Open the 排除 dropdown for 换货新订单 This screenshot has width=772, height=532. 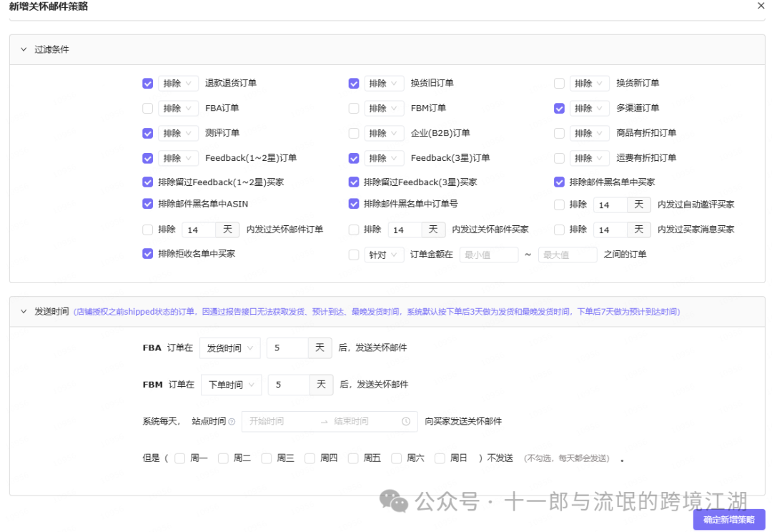(x=589, y=83)
